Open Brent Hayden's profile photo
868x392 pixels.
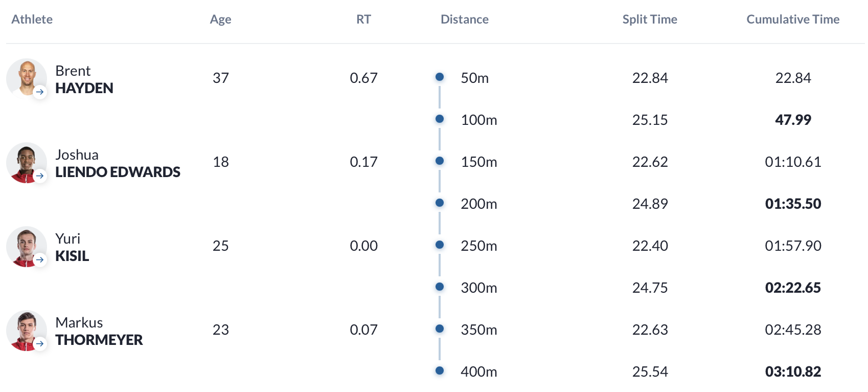click(x=26, y=78)
